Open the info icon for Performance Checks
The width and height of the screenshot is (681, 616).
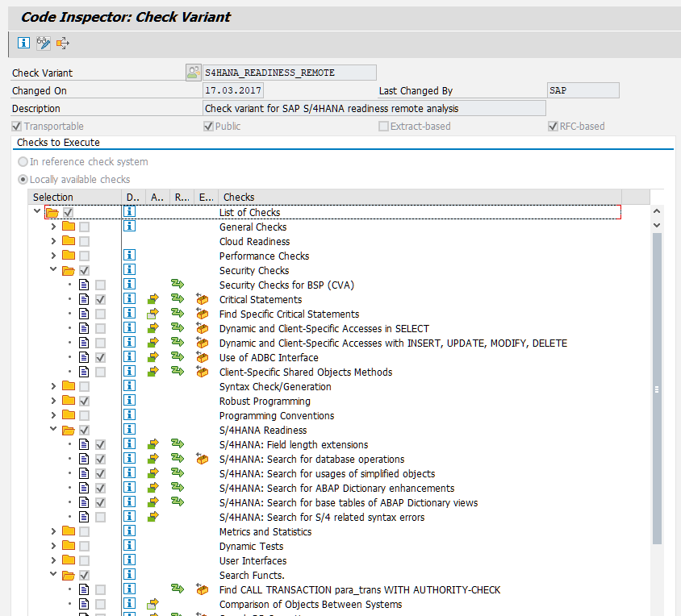click(x=129, y=256)
